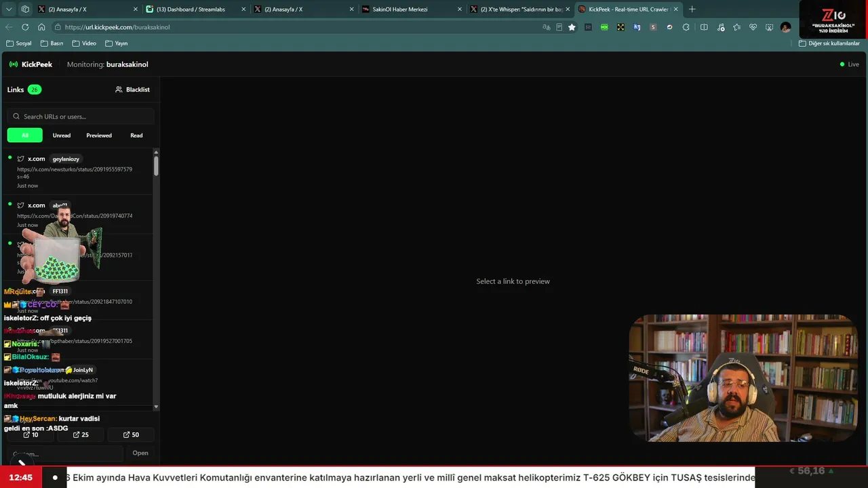View site information lock icon
This screenshot has height=488, width=868.
click(58, 27)
